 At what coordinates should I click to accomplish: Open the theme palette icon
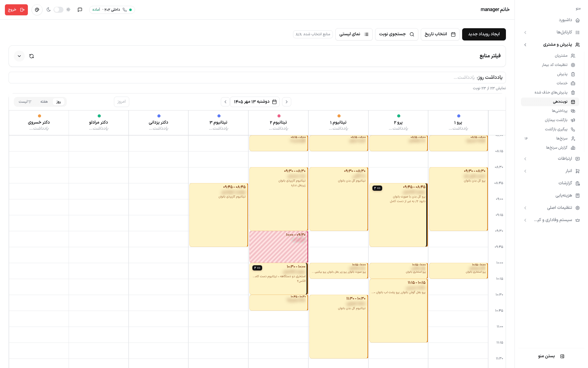37,10
